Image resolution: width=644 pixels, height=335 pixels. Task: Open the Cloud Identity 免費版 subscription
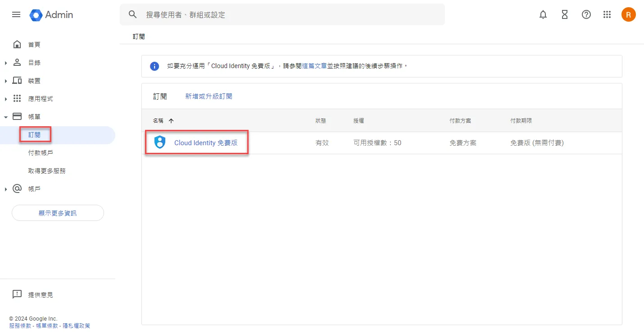206,143
